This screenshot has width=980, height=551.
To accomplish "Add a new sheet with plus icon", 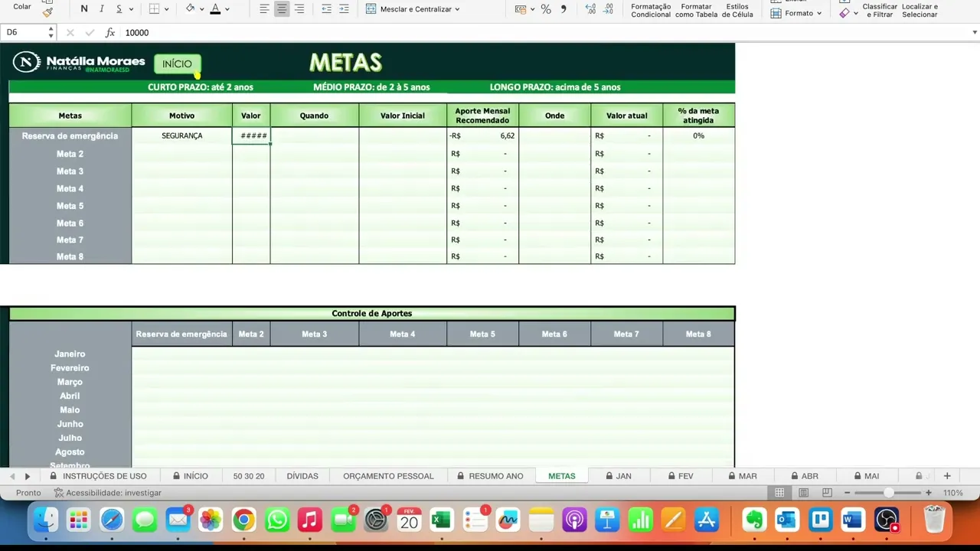I will [947, 476].
